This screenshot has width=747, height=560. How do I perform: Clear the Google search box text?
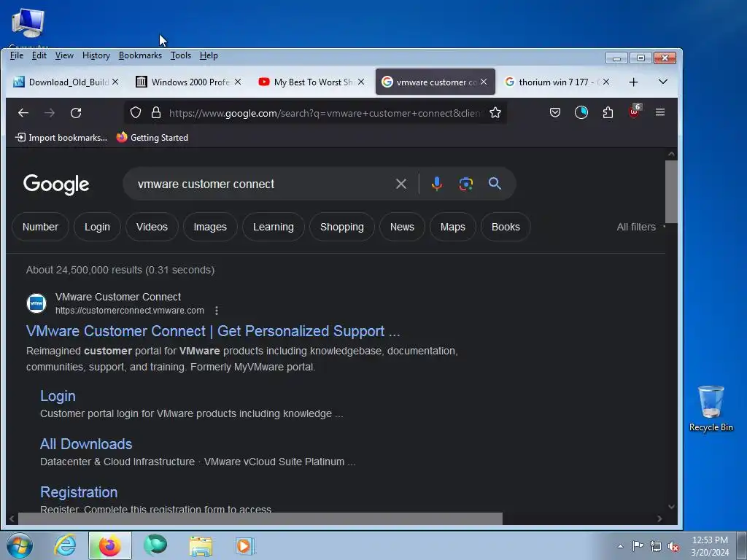400,184
